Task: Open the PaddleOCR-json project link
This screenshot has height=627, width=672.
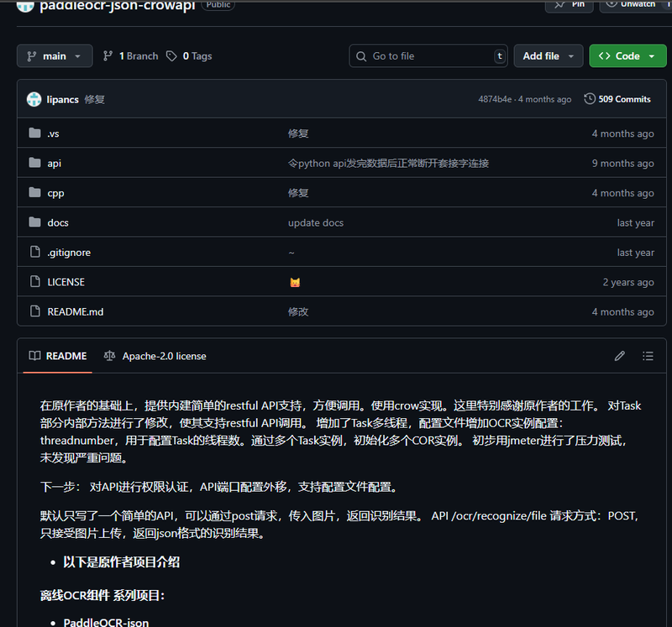Action: (x=107, y=622)
